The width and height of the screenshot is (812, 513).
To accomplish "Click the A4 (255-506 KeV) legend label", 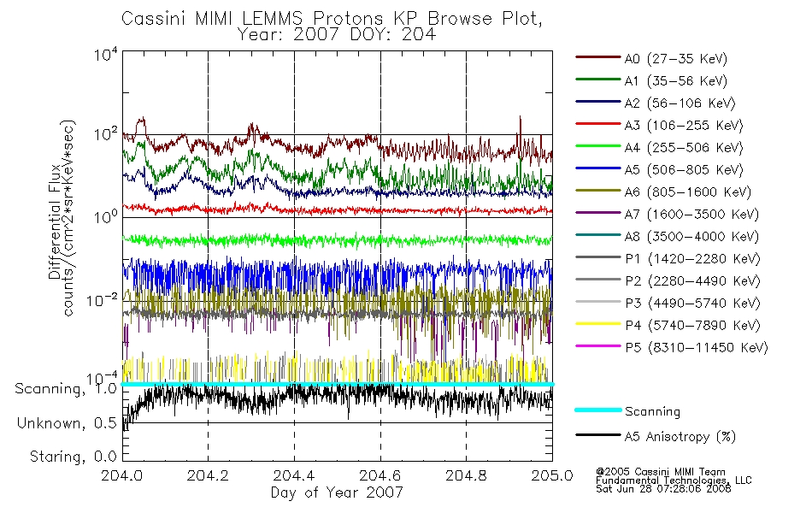I will pos(684,148).
